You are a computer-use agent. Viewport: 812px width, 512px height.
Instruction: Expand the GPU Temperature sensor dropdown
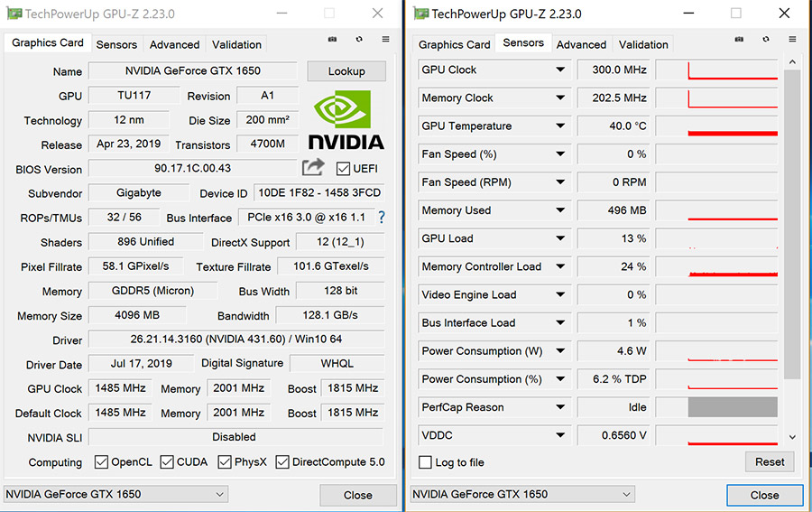tap(559, 126)
